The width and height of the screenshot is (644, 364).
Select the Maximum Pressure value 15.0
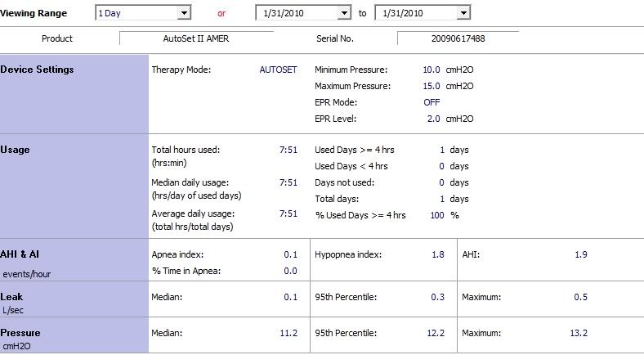(x=432, y=86)
